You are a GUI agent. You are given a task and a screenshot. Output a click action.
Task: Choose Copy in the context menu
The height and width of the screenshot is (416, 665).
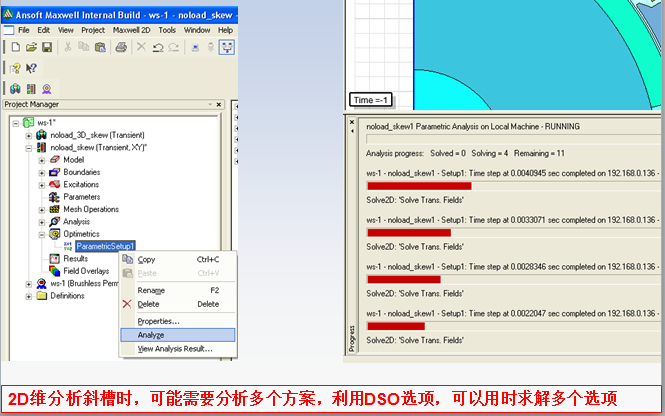tap(178, 260)
